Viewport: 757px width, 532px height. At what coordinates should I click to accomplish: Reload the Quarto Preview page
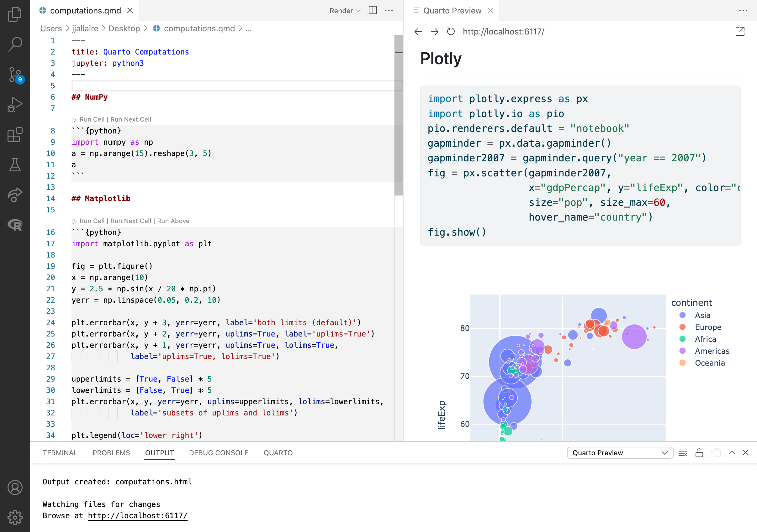(451, 32)
